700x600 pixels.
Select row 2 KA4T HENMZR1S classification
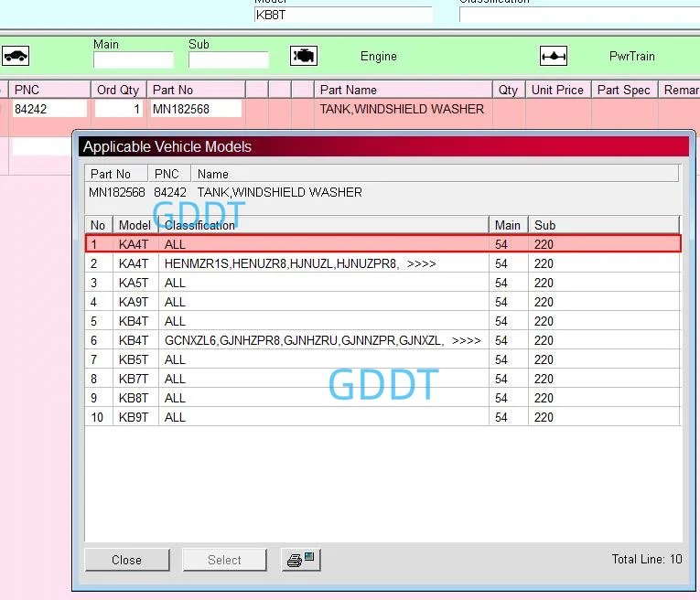click(x=382, y=263)
